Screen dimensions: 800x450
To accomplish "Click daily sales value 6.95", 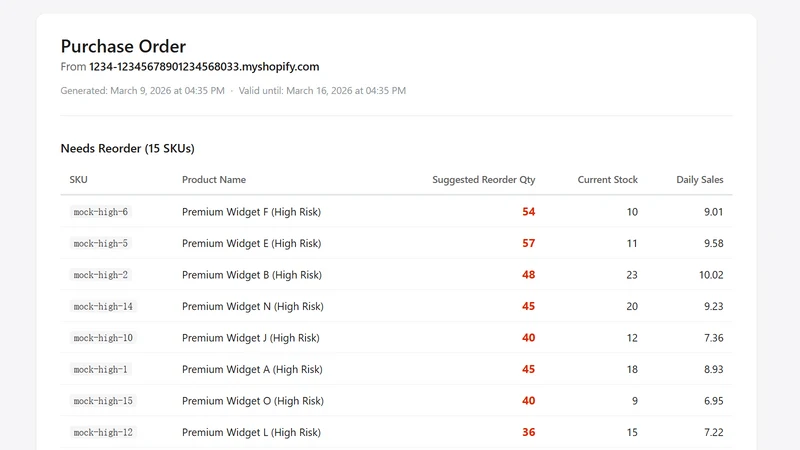I will [714, 401].
